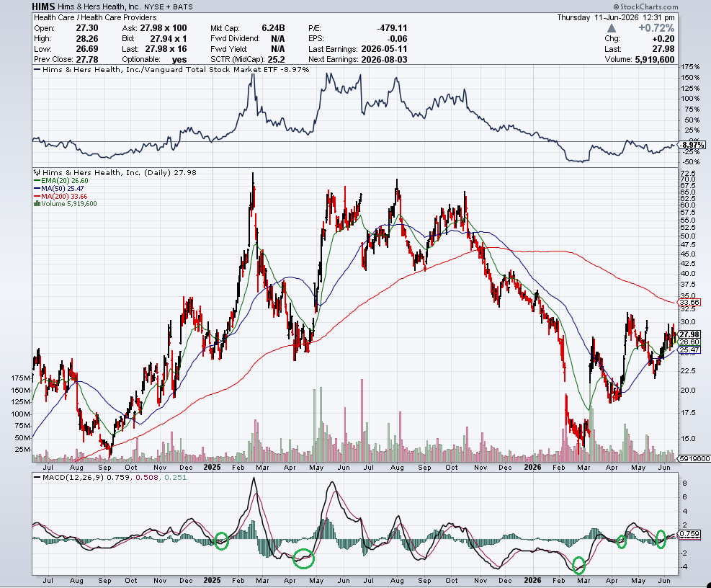Click the Mkt Cap value 6.24B
Image resolution: width=711 pixels, height=588 pixels.
pyautogui.click(x=273, y=28)
